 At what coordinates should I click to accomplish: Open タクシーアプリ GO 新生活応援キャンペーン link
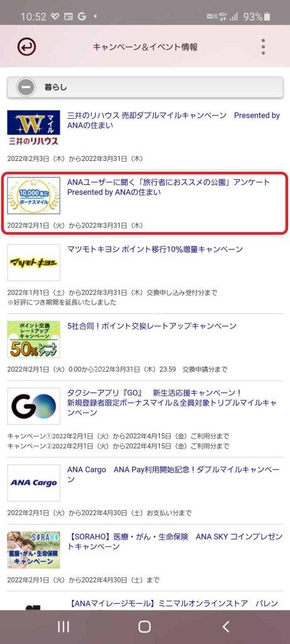(172, 403)
